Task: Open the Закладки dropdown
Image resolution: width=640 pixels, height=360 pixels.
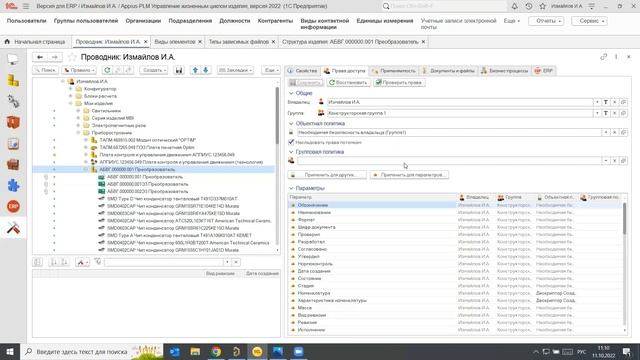Action: coord(235,70)
